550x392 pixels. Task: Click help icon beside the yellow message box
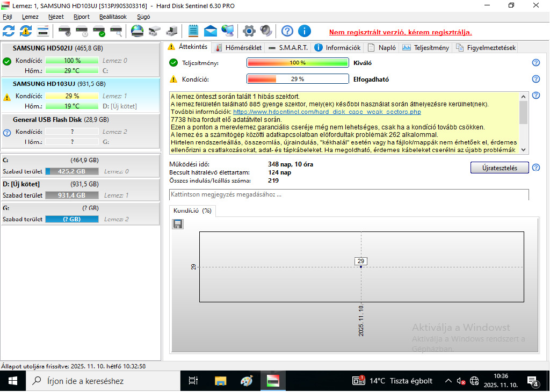(536, 96)
